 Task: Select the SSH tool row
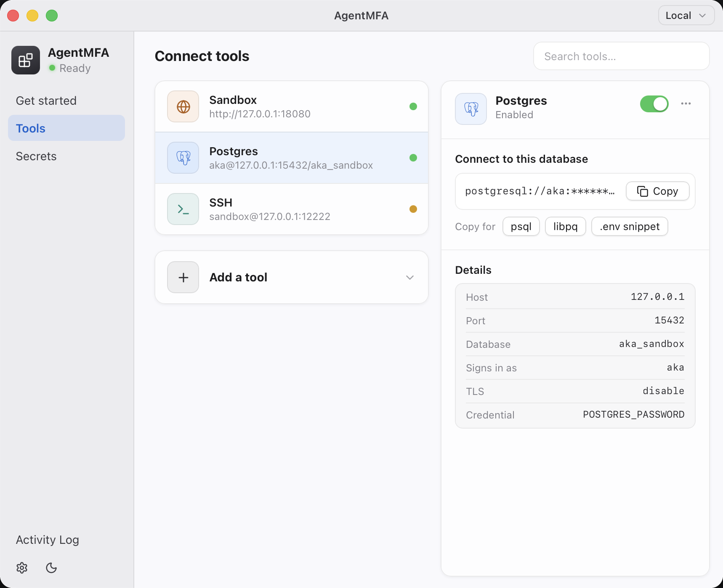tap(292, 209)
